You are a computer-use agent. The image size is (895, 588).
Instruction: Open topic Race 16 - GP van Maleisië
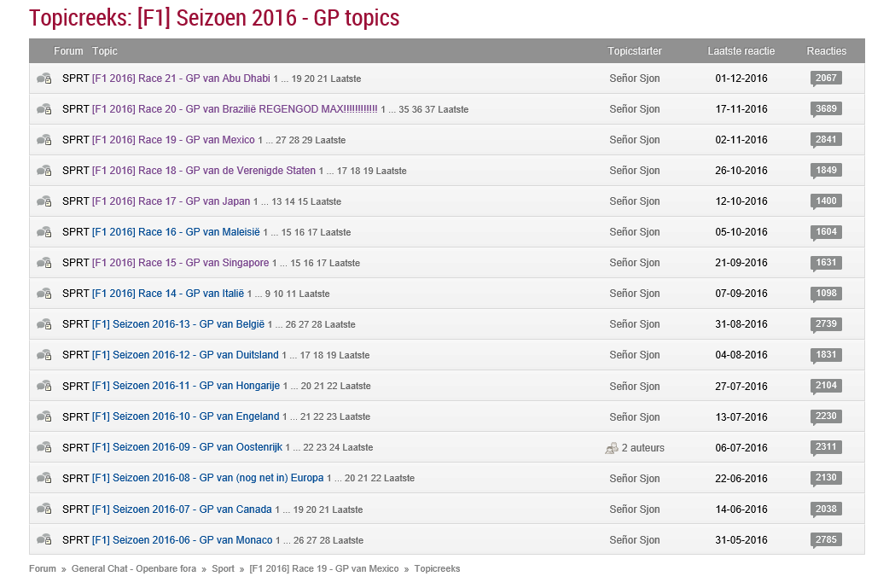[x=176, y=232]
